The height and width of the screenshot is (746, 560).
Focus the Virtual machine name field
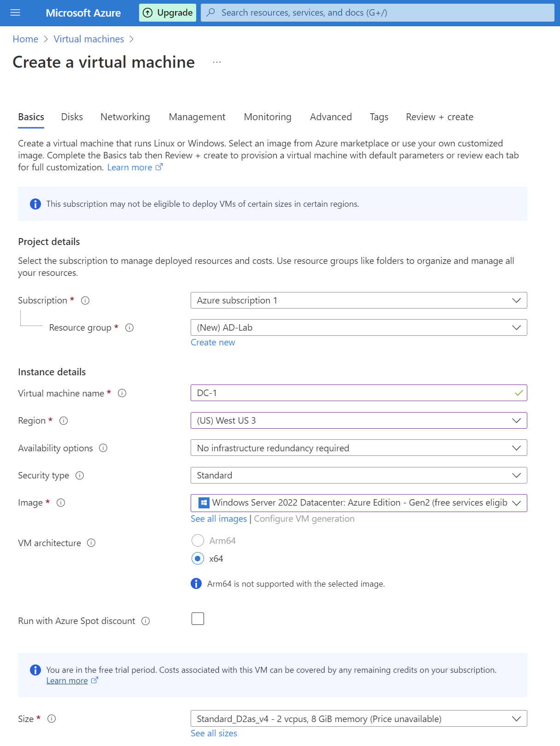[359, 393]
